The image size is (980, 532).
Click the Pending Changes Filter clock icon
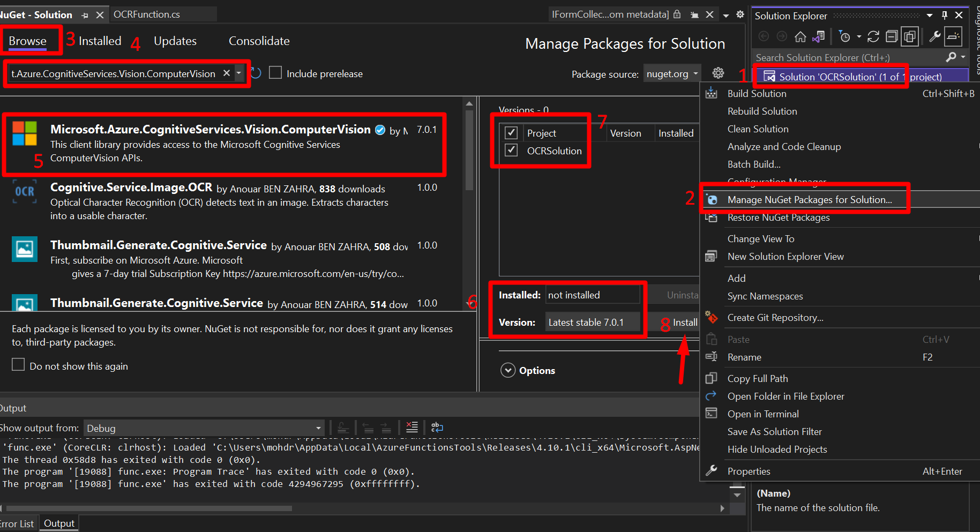click(x=844, y=36)
